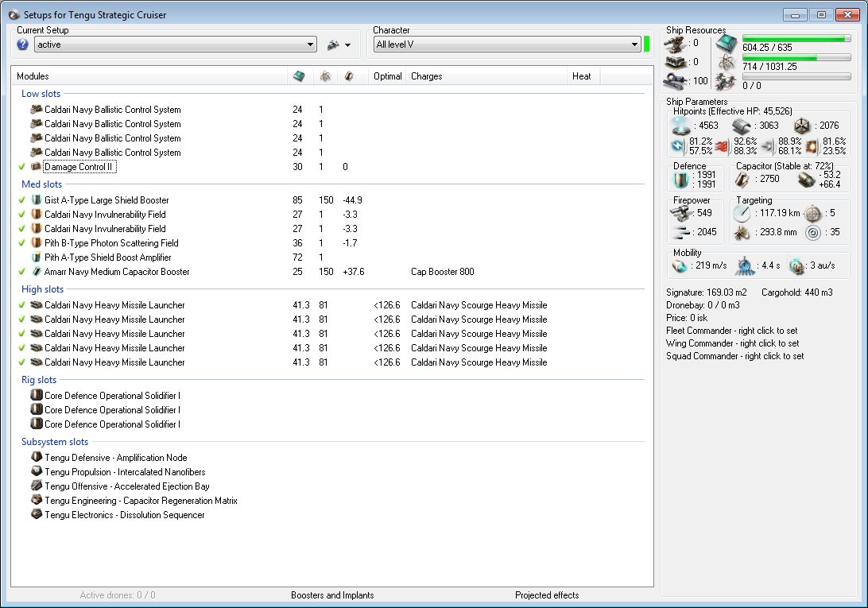
Task: Toggle the Damage Control II active checkmark
Action: tap(21, 167)
